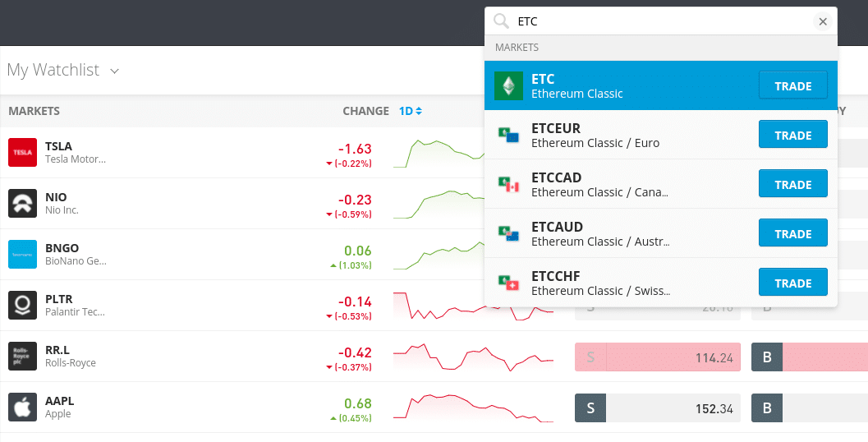Image resolution: width=868 pixels, height=442 pixels.
Task: Click the ETCAUD currency pair icon
Action: [508, 234]
